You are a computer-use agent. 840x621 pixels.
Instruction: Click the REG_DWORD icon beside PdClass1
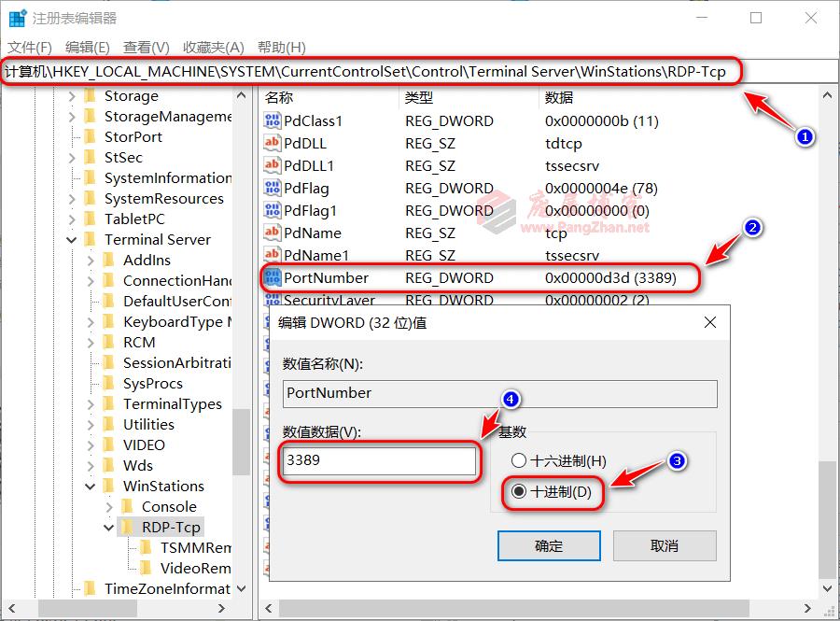point(273,120)
